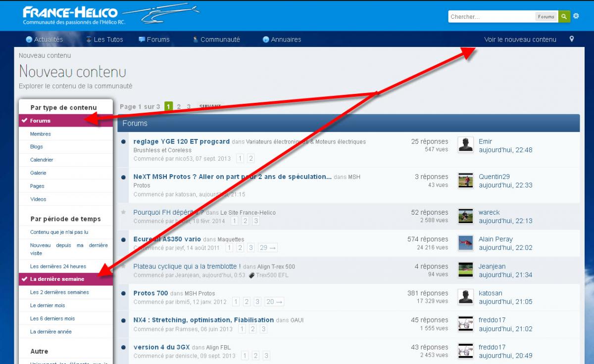Open Les Tutos menu
Image resolution: width=594 pixels, height=364 pixels.
[104, 40]
